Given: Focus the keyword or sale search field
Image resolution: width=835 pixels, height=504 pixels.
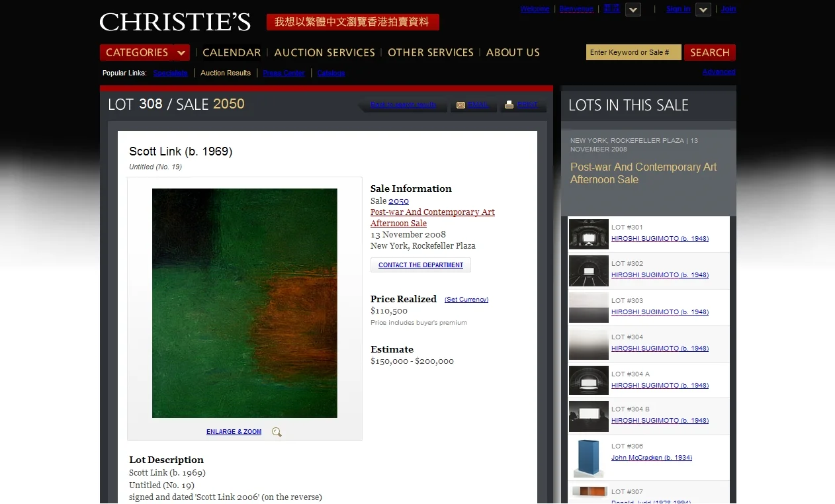Looking at the screenshot, I should pyautogui.click(x=633, y=52).
